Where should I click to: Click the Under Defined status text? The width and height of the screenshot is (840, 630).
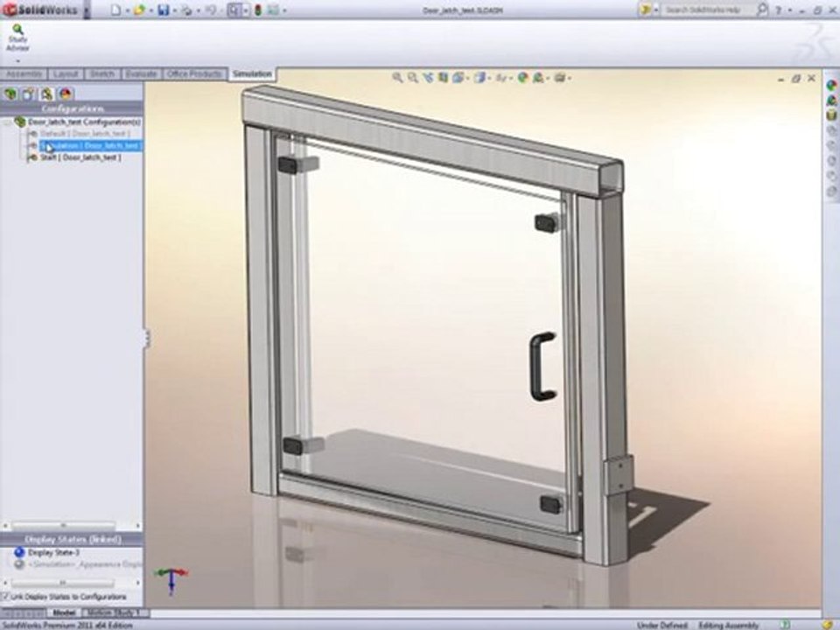[x=661, y=625]
